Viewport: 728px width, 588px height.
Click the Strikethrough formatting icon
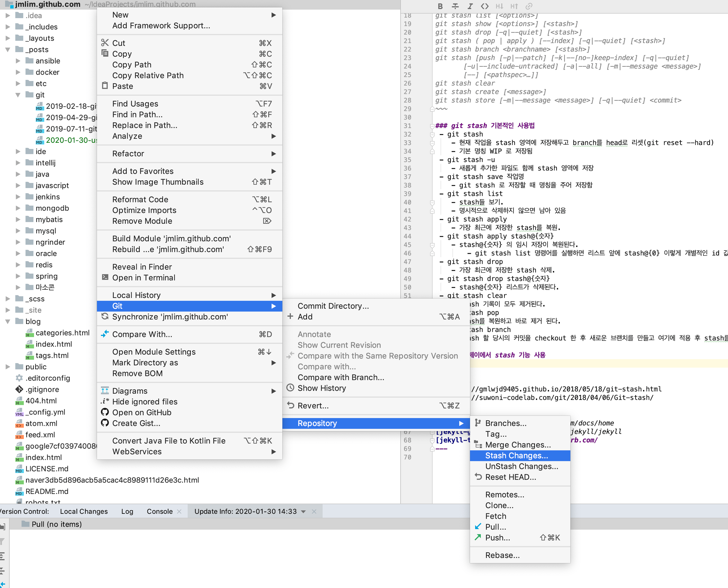click(x=455, y=6)
